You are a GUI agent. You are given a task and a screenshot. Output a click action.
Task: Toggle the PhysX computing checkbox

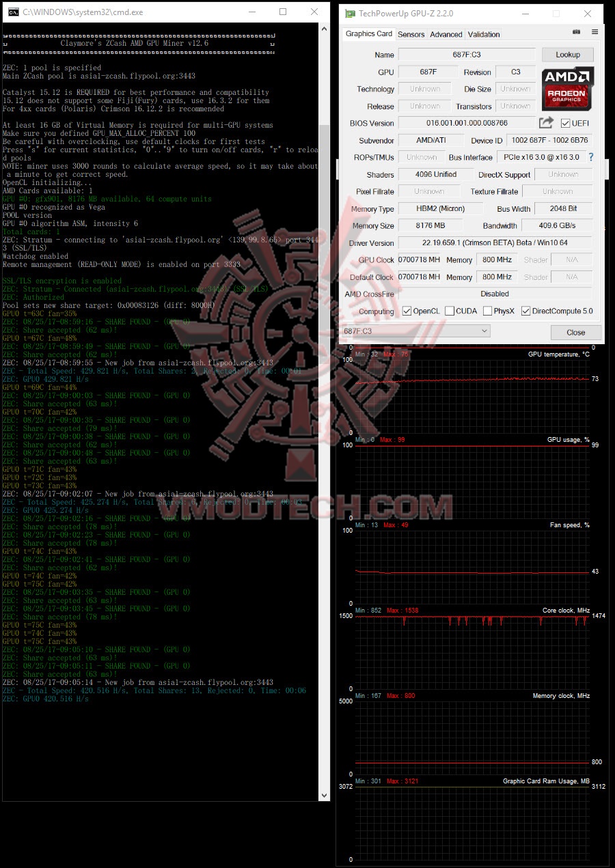pyautogui.click(x=487, y=311)
